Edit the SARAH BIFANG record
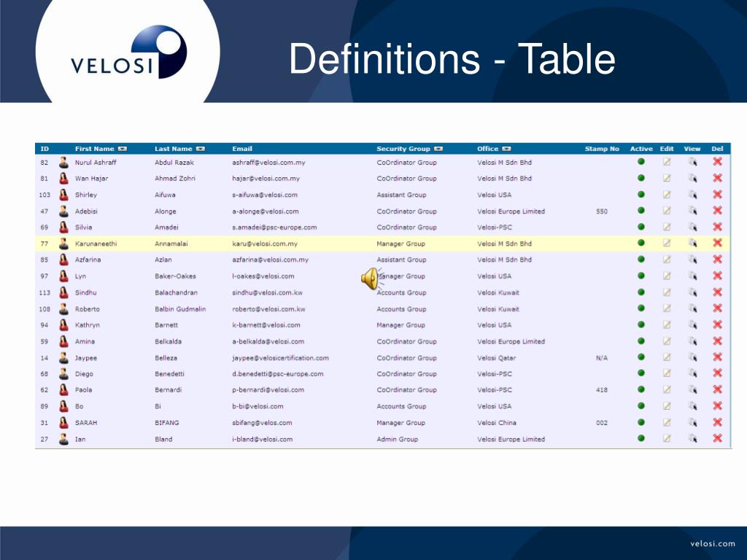The width and height of the screenshot is (747, 560). (x=667, y=422)
